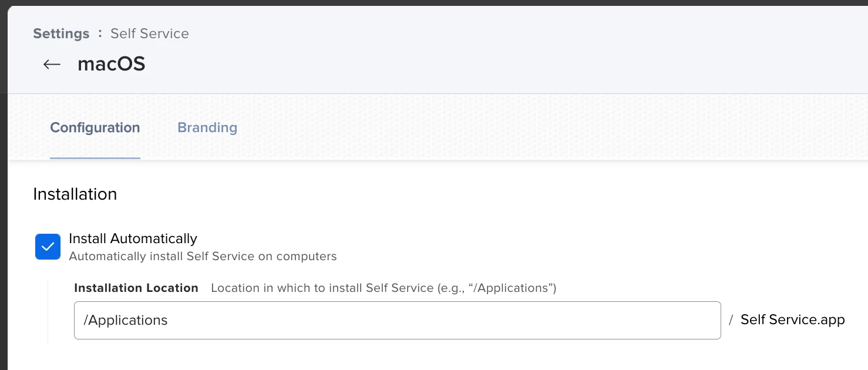Focus the Installation Location text field

click(397, 320)
